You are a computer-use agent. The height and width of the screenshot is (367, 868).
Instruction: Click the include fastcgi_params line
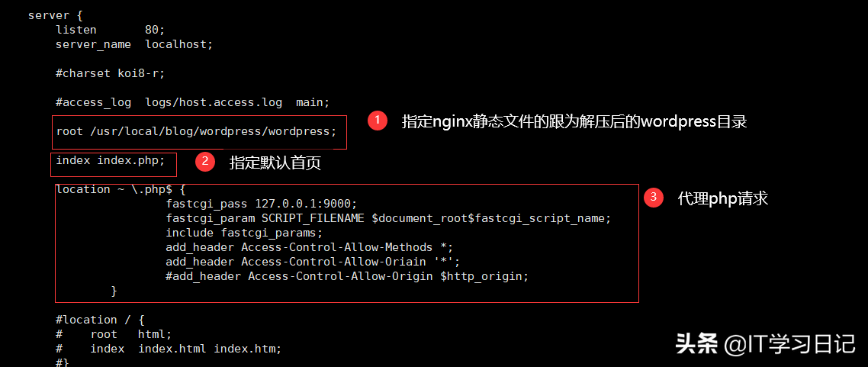pos(244,233)
